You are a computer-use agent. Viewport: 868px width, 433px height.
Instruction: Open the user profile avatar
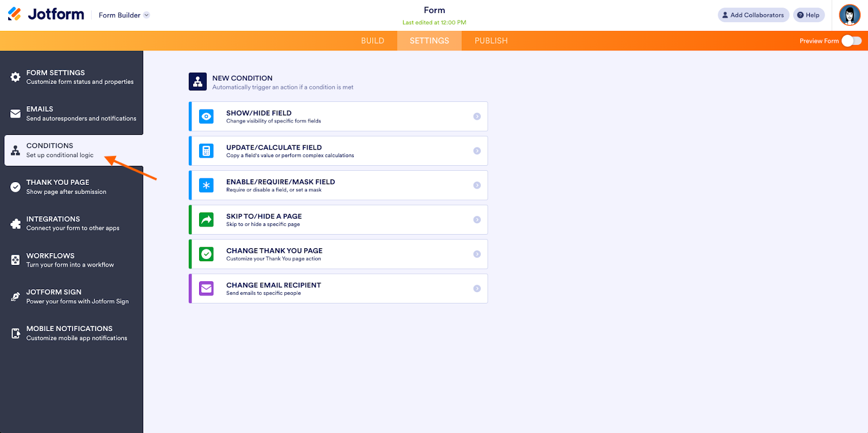pos(850,15)
